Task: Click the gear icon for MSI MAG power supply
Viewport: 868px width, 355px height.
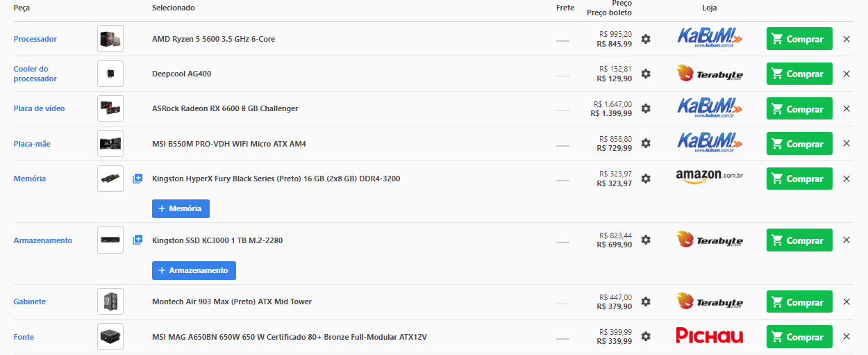Action: click(646, 336)
